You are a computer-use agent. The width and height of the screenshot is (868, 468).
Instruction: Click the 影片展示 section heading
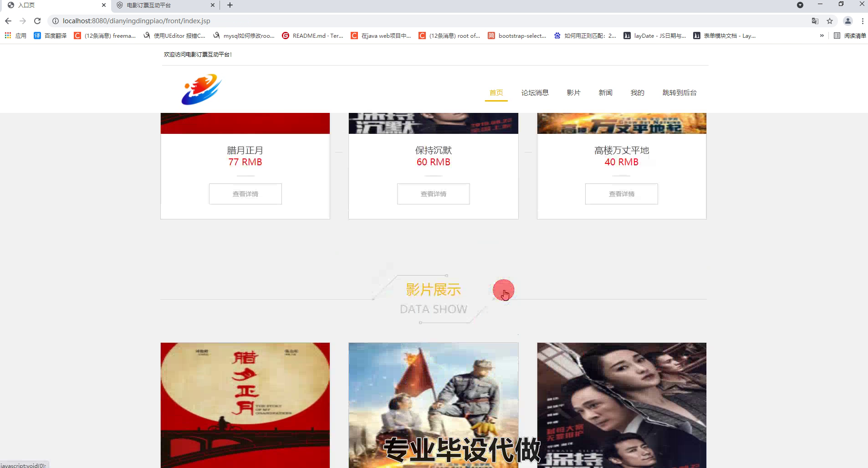point(434,290)
